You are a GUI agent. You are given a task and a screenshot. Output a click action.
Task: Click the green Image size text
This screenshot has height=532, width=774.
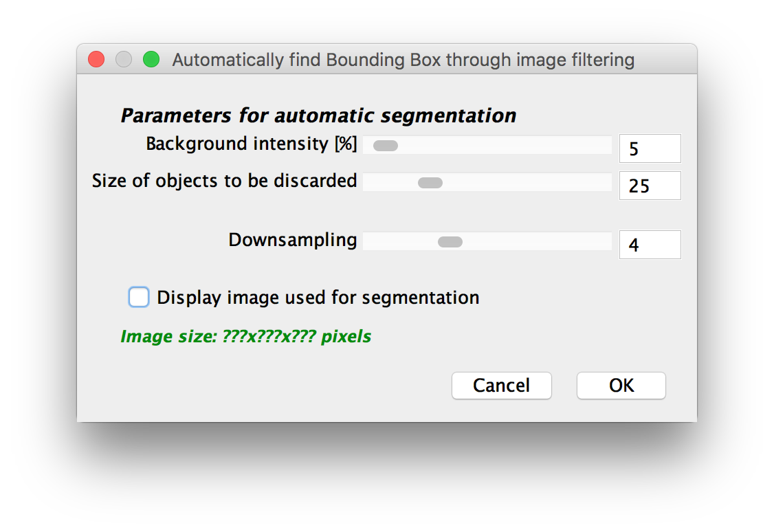[246, 336]
